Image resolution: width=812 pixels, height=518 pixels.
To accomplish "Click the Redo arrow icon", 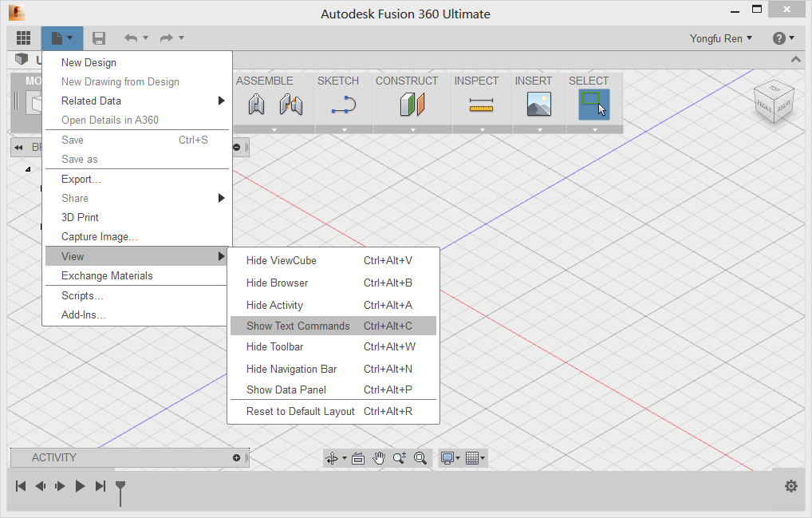I will click(x=167, y=38).
